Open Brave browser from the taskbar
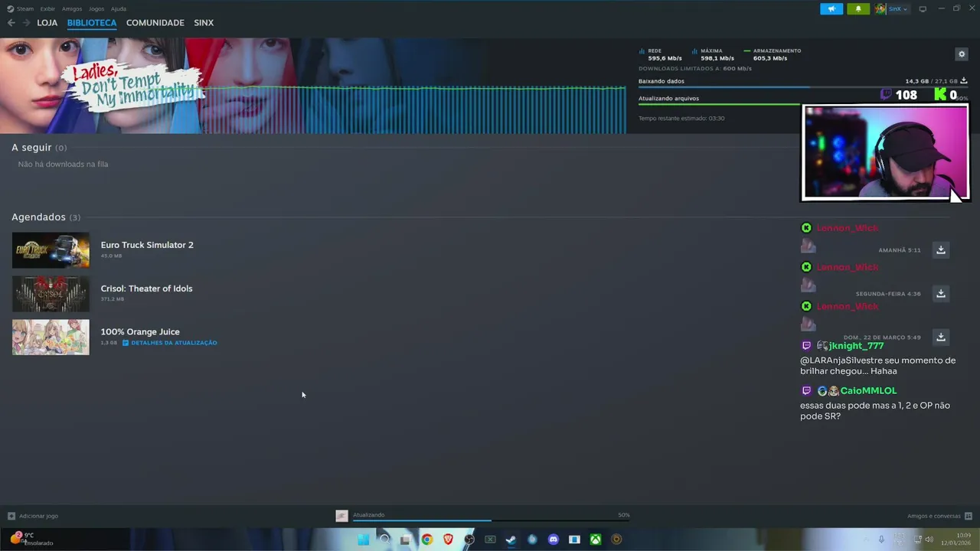The image size is (980, 551). point(448,540)
